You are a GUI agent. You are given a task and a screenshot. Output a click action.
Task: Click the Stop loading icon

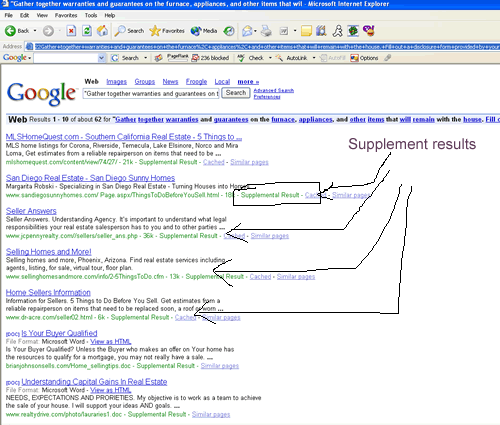(x=71, y=31)
